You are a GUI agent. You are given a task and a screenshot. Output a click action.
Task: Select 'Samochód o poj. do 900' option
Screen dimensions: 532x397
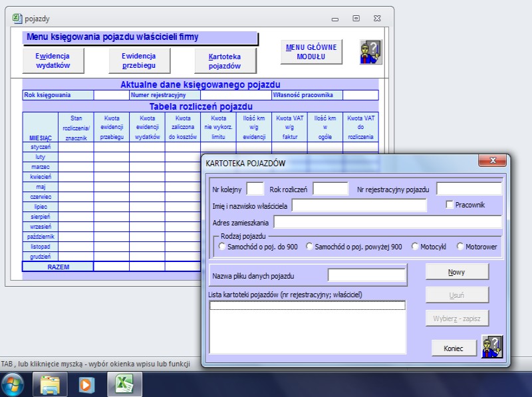click(x=223, y=247)
